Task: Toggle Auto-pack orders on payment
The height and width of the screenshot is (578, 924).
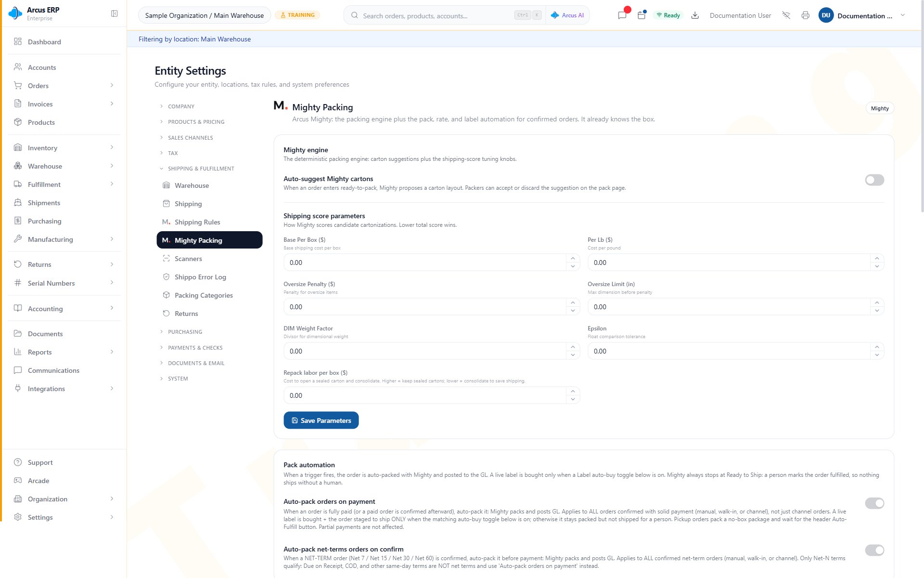Action: click(x=874, y=503)
